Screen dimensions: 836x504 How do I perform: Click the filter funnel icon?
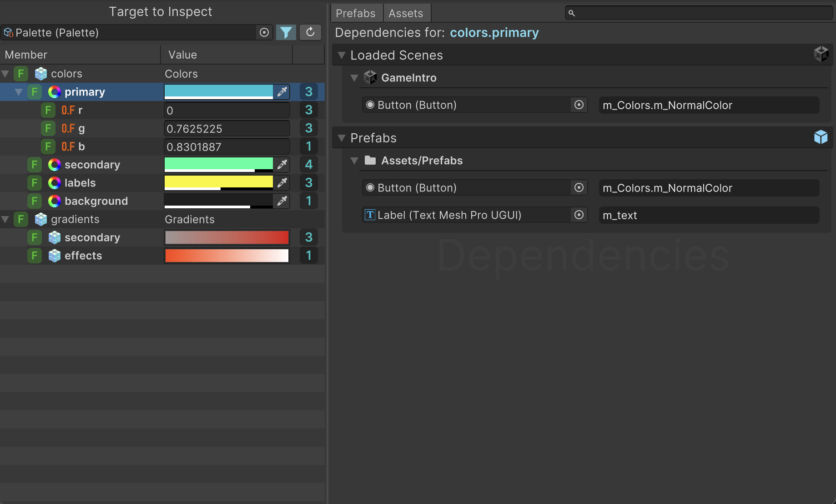286,32
